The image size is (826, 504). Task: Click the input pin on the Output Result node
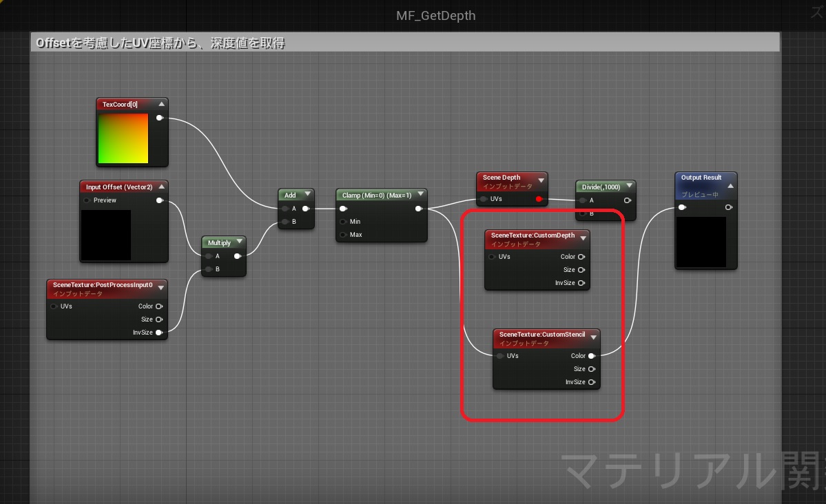pyautogui.click(x=682, y=207)
